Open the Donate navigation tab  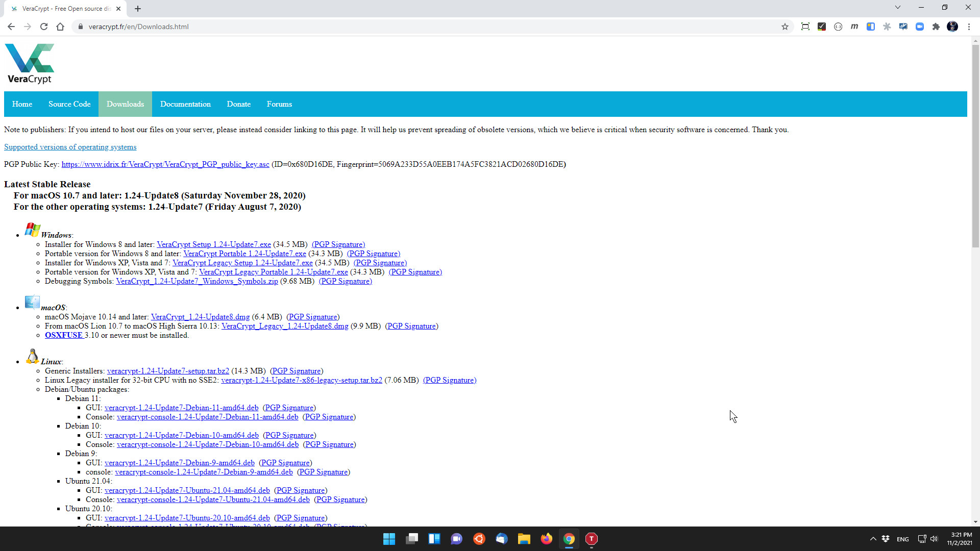click(x=239, y=104)
